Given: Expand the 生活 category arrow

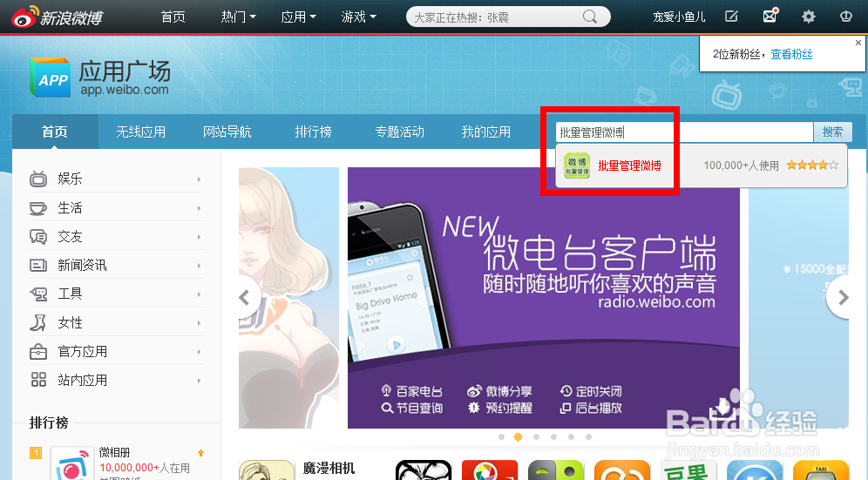Looking at the screenshot, I should click(x=199, y=208).
